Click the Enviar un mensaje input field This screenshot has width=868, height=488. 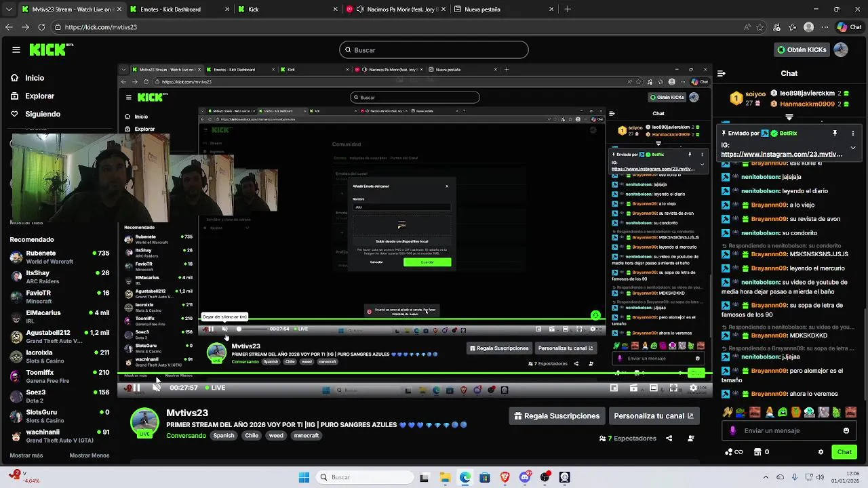[789, 430]
